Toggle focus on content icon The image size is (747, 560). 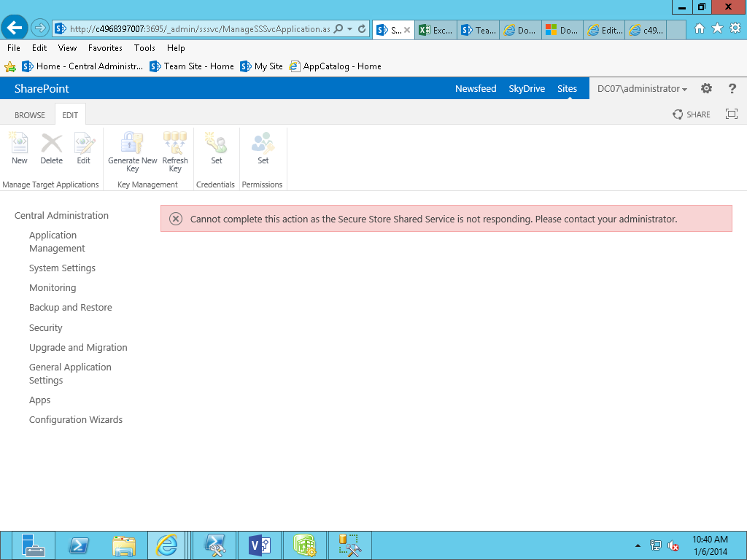click(731, 114)
